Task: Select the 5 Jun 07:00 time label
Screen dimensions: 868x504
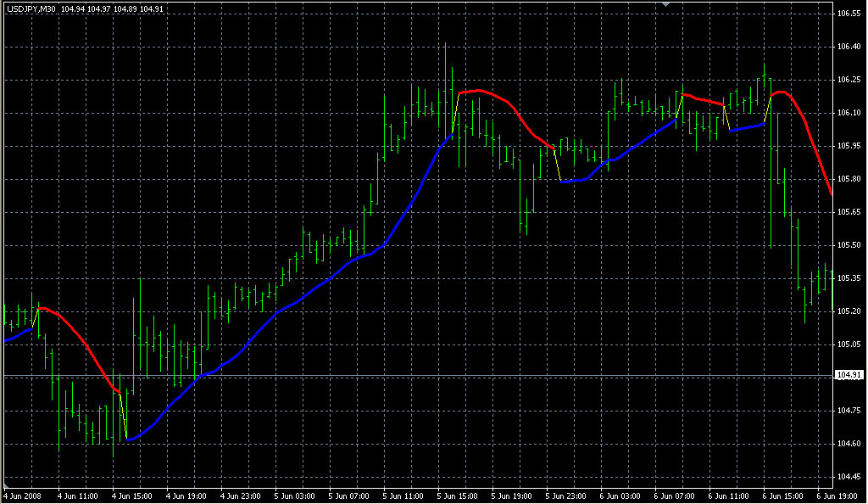Action: [x=348, y=496]
